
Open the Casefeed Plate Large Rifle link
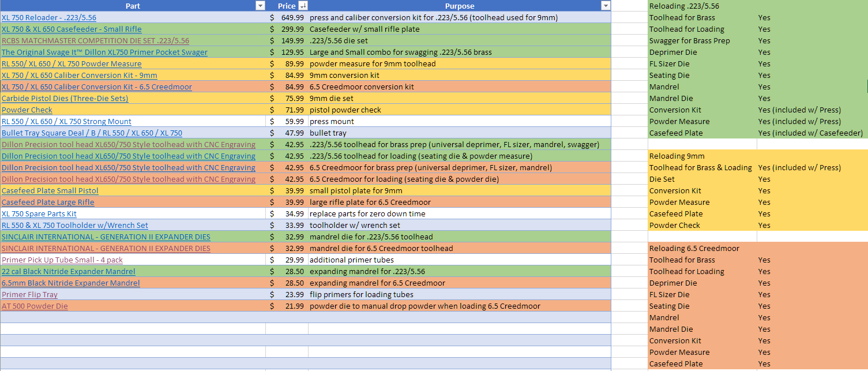(48, 202)
